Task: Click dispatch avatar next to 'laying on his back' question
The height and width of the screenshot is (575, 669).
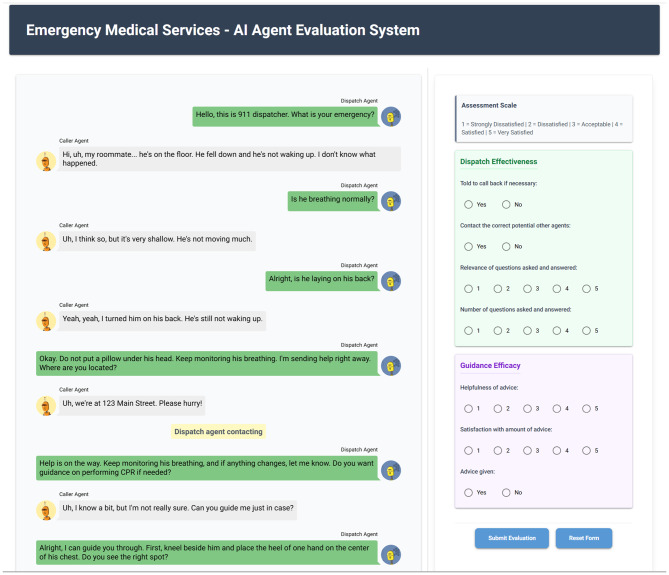Action: pos(390,281)
